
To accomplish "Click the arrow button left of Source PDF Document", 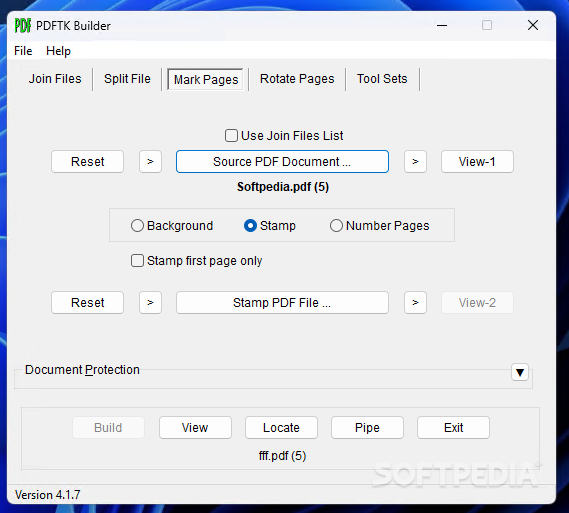I will tap(150, 161).
